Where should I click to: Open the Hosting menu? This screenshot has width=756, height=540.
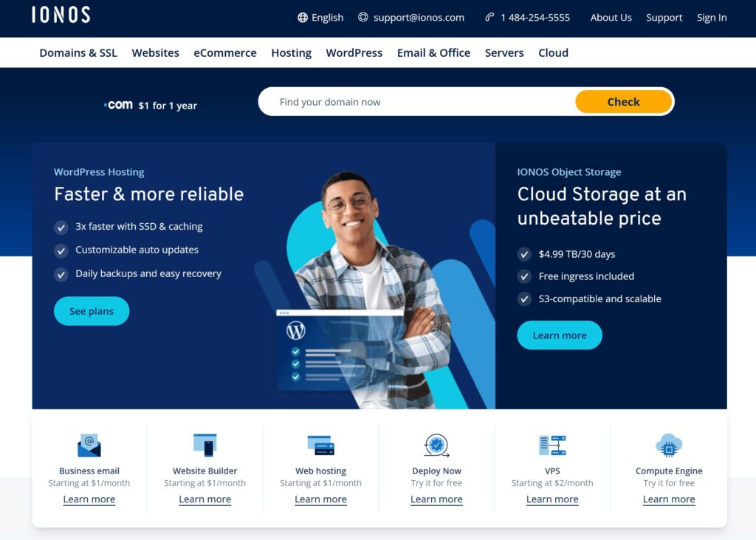click(291, 52)
